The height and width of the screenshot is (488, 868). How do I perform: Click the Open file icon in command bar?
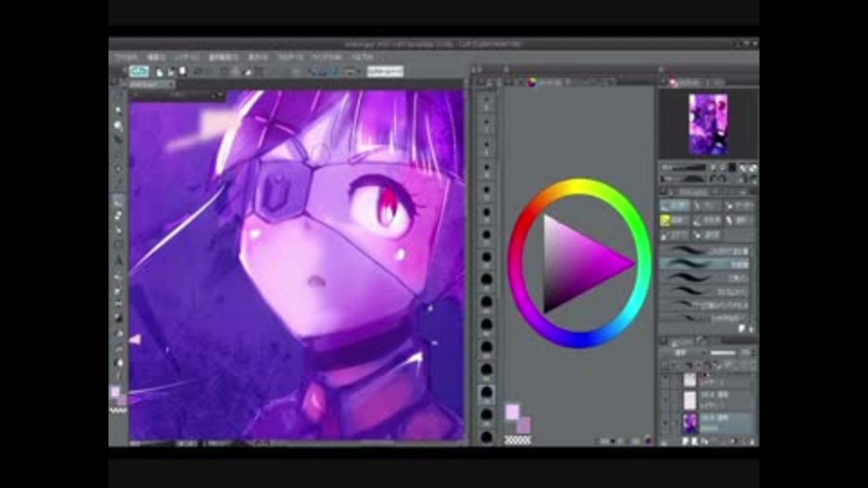pos(171,71)
